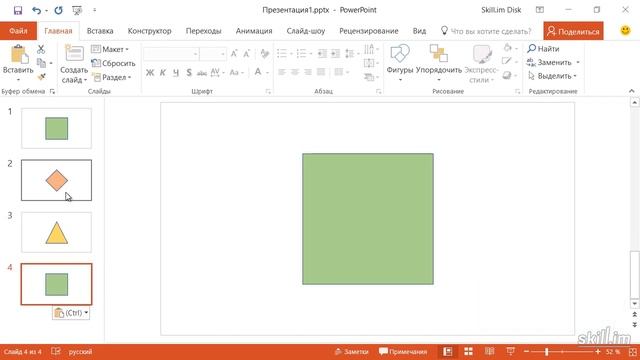Cut selection with the scissors icon
Viewport: 640px width, 360px height.
tap(41, 49)
